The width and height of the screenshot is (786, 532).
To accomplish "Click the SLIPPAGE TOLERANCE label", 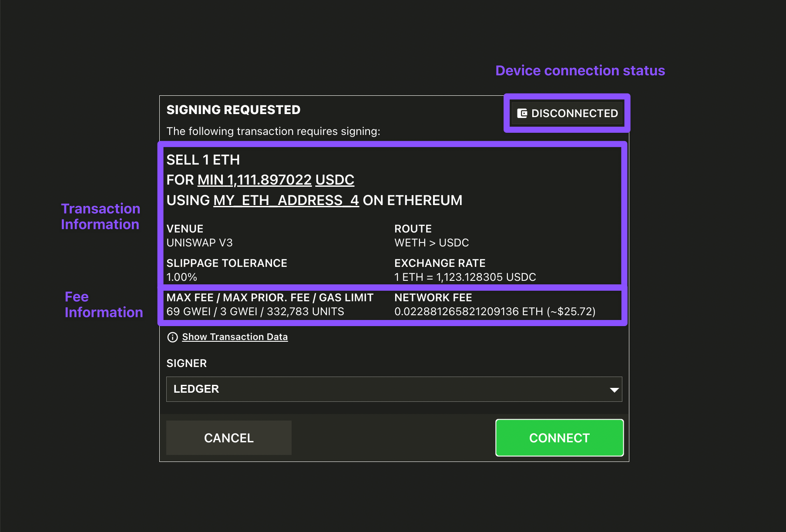I will tap(227, 263).
